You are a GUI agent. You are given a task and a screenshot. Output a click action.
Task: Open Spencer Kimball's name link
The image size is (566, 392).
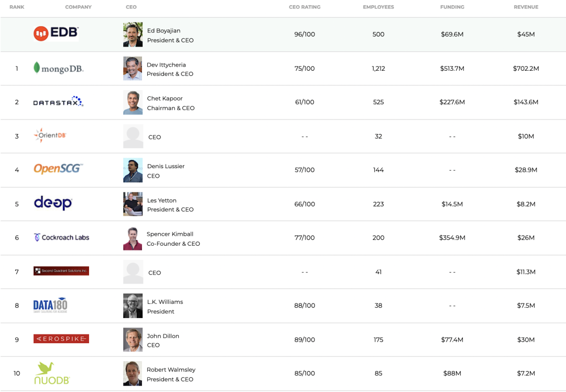click(170, 234)
